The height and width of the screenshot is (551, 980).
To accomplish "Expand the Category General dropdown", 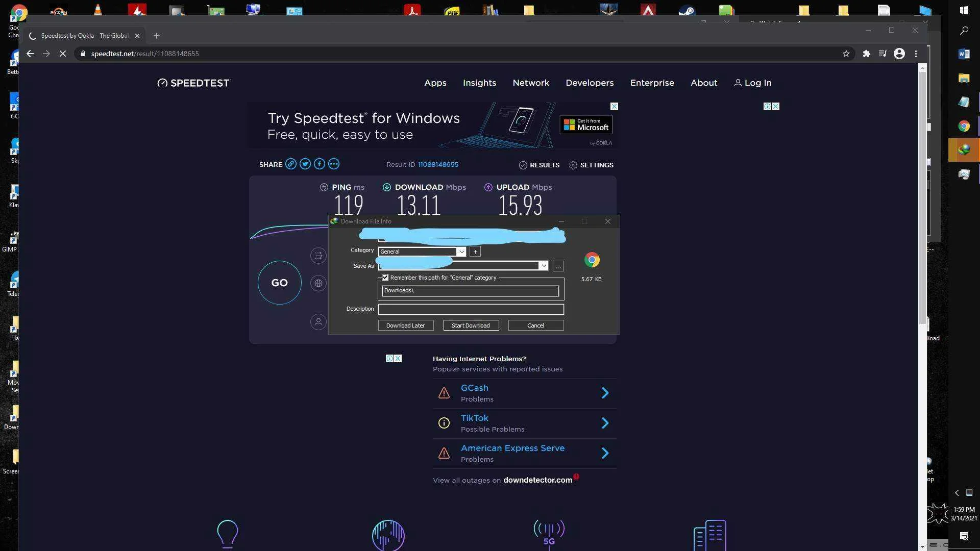I will tap(461, 252).
